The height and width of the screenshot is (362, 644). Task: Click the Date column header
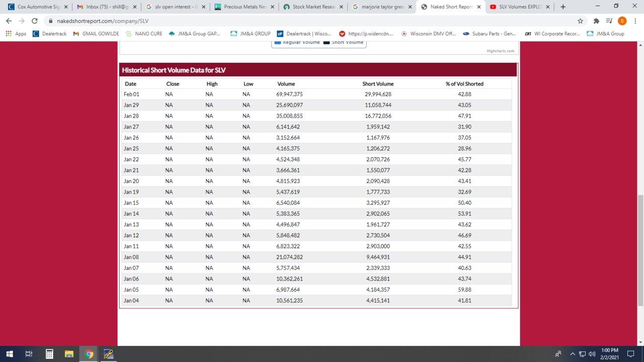pos(130,84)
